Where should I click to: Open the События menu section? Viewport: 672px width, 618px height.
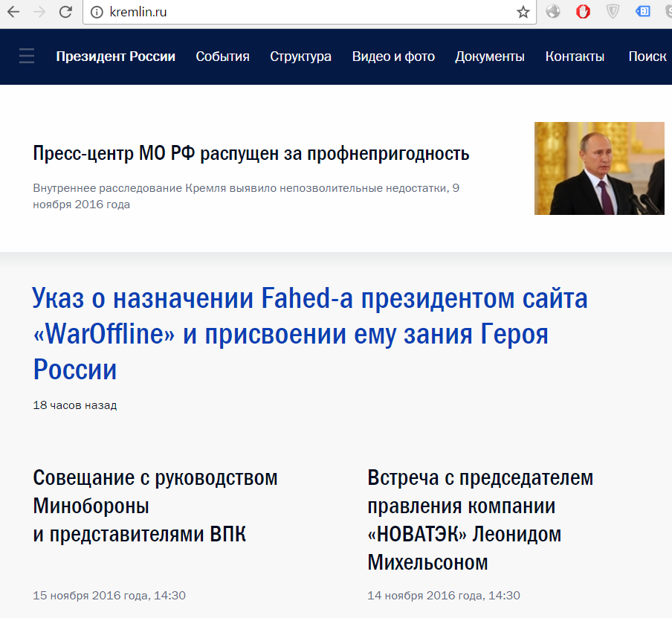[222, 57]
